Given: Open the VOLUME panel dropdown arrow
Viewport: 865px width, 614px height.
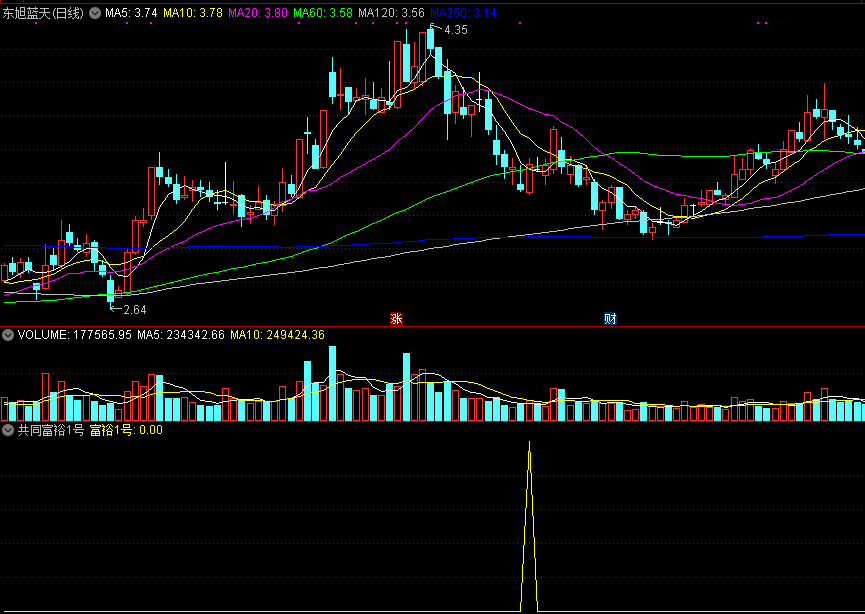Looking at the screenshot, I should pyautogui.click(x=8, y=335).
